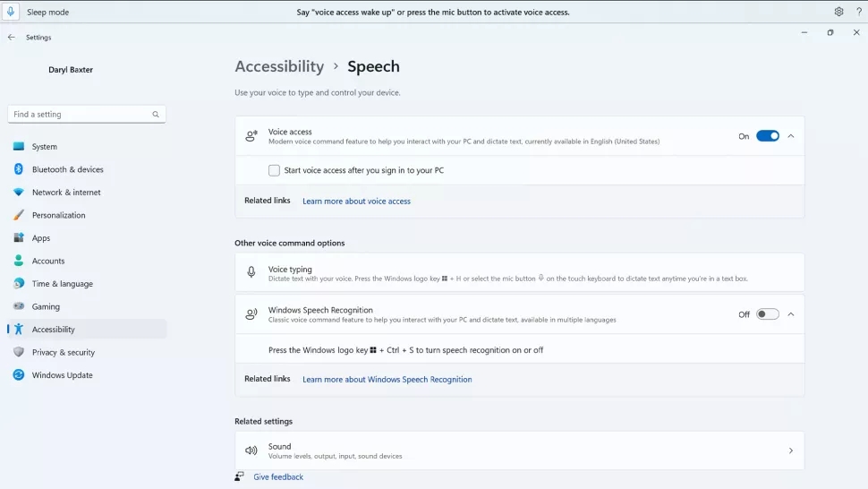Collapse Windows Speech Recognition section chevron
The height and width of the screenshot is (489, 868).
[x=791, y=314]
